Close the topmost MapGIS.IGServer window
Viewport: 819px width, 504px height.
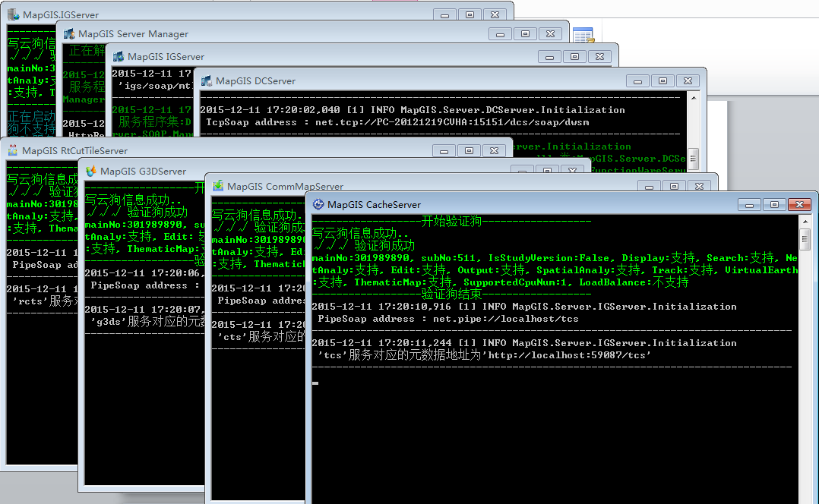click(x=495, y=14)
